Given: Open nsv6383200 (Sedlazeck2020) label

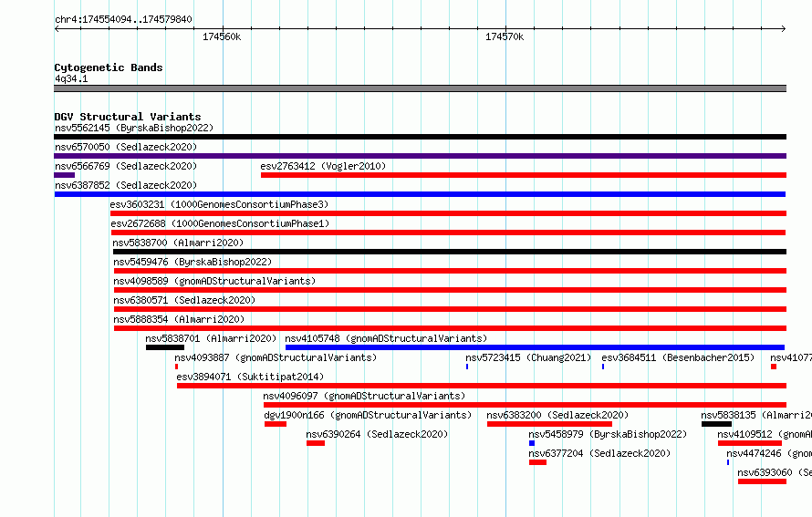Looking at the screenshot, I should (x=557, y=415).
